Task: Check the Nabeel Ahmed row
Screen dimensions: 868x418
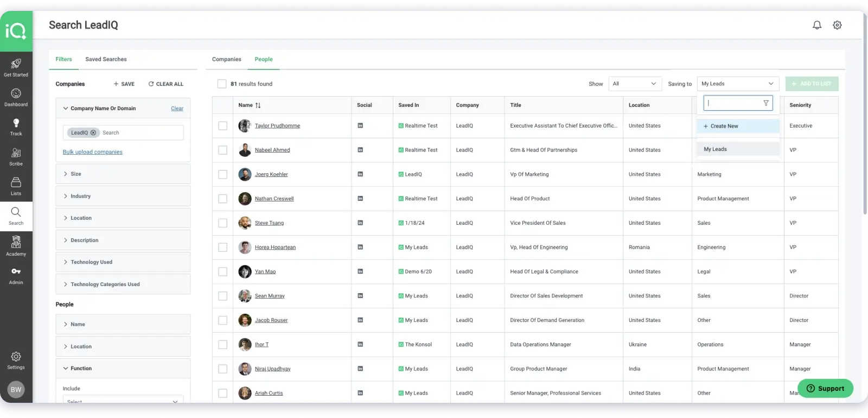Action: (x=222, y=150)
